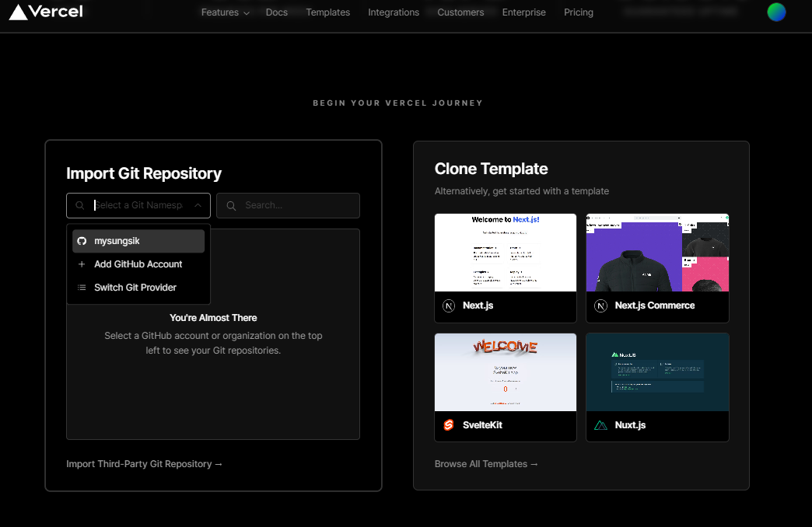812x527 pixels.
Task: Open the Next.js template preview thumbnail
Action: tap(506, 253)
